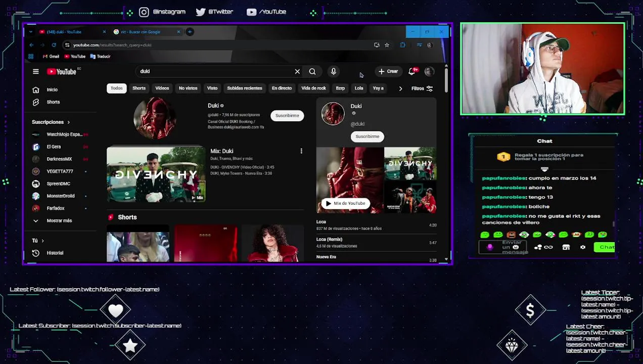Click the Twitter bird icon in overlay header

point(201,12)
